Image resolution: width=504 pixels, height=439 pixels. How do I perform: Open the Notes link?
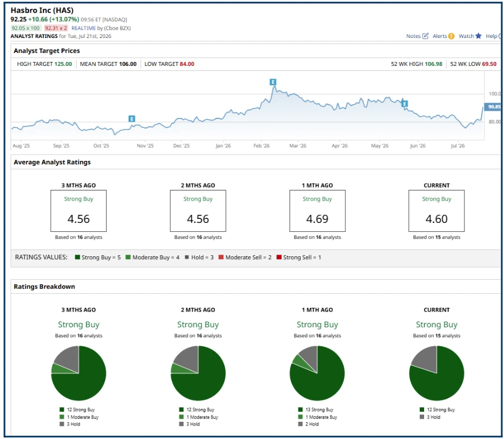click(x=413, y=36)
